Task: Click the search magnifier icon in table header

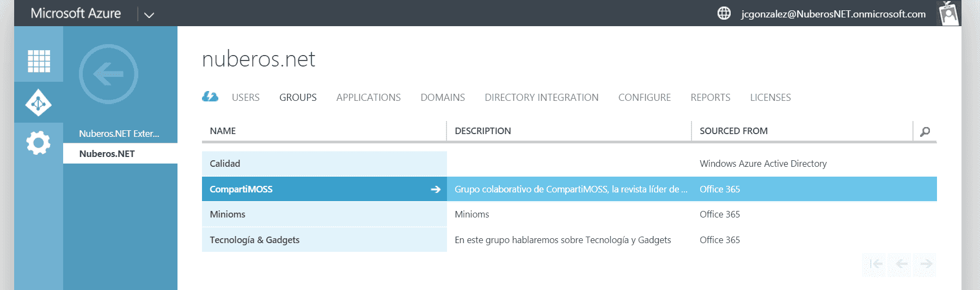Action: [x=925, y=131]
